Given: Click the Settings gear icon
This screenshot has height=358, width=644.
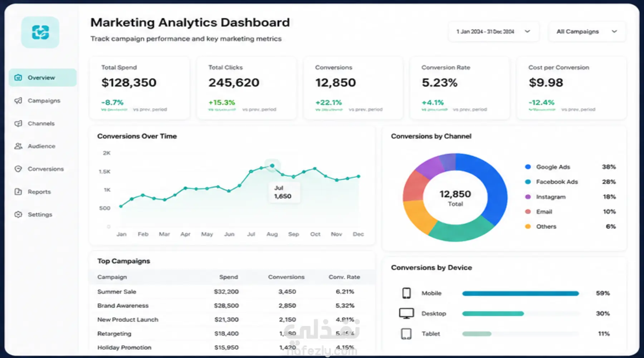Looking at the screenshot, I should pyautogui.click(x=18, y=214).
